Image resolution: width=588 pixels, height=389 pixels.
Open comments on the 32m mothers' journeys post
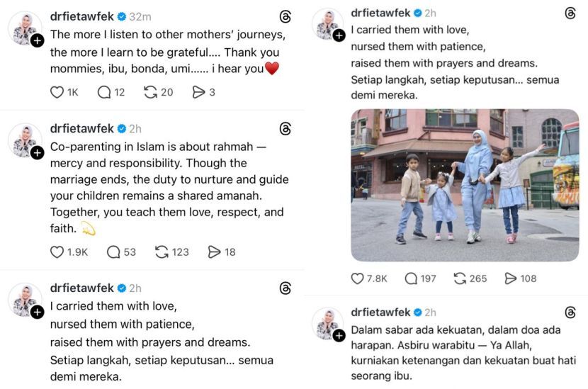pos(104,92)
